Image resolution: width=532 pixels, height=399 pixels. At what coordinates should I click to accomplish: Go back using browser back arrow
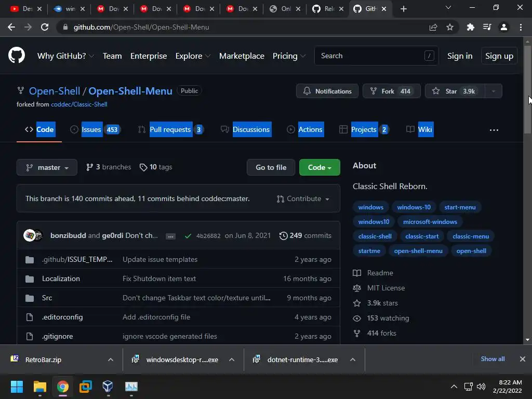coord(11,27)
